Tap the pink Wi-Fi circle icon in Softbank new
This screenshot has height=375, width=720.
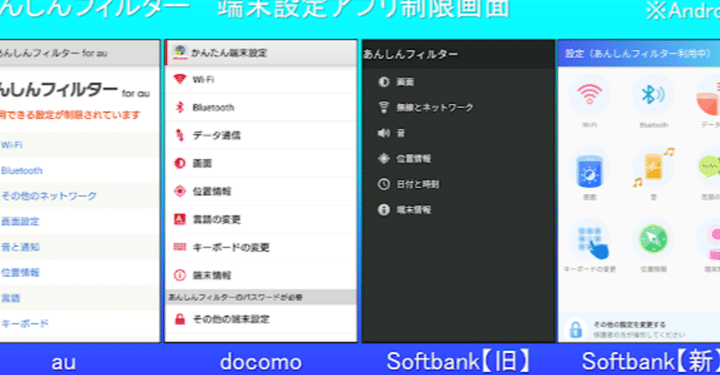click(x=590, y=95)
